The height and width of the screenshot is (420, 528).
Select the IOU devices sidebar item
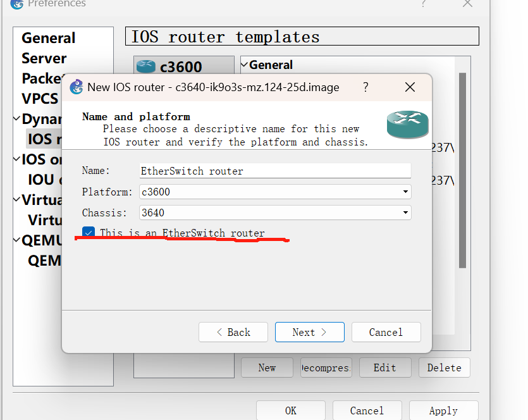pyautogui.click(x=45, y=180)
